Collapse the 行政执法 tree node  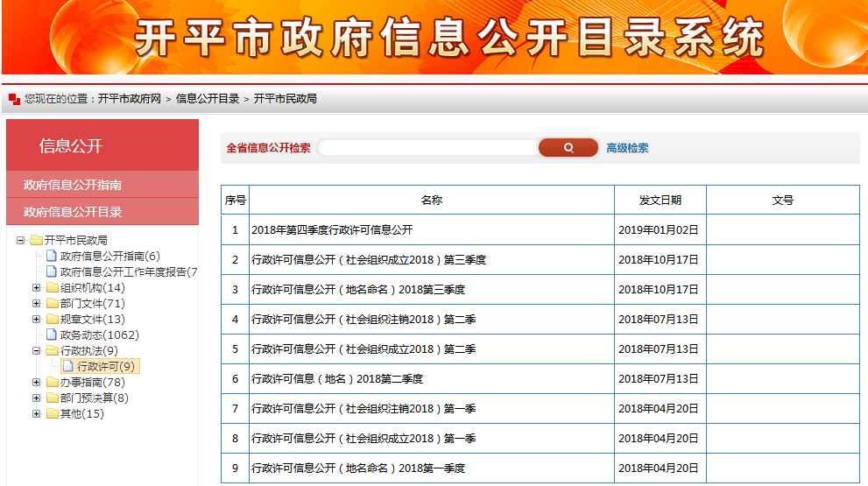coord(36,350)
